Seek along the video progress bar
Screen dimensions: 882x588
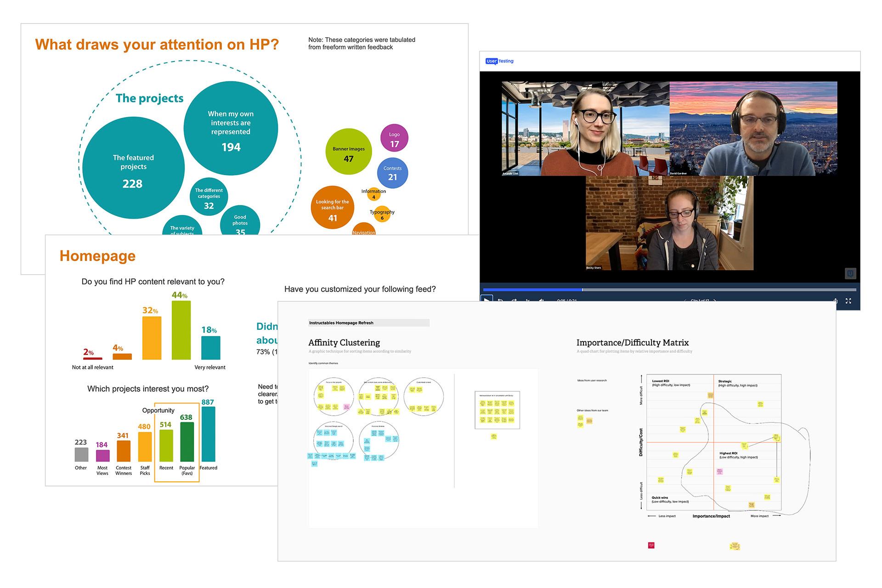[x=669, y=290]
